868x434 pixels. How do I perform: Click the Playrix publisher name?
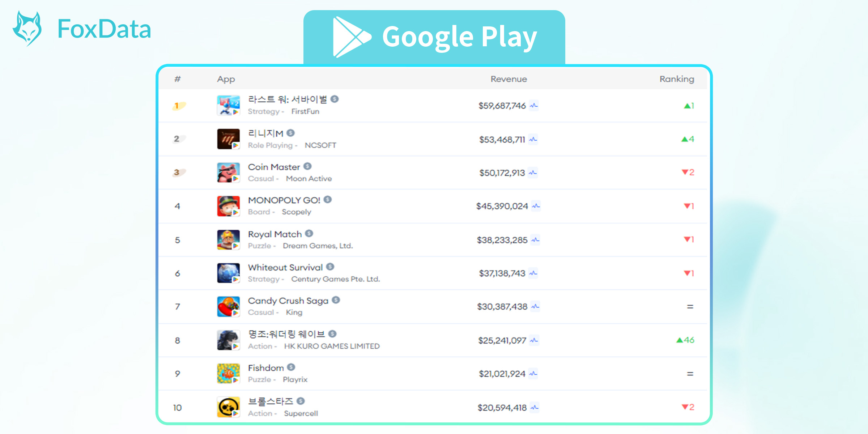(295, 380)
